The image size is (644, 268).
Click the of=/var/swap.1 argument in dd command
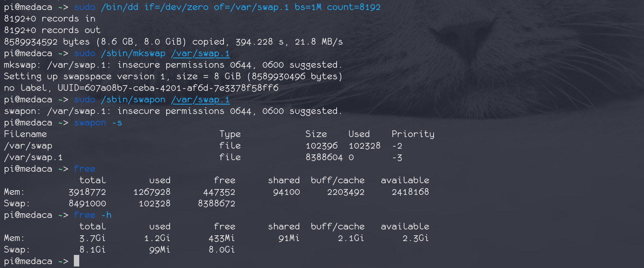click(251, 7)
